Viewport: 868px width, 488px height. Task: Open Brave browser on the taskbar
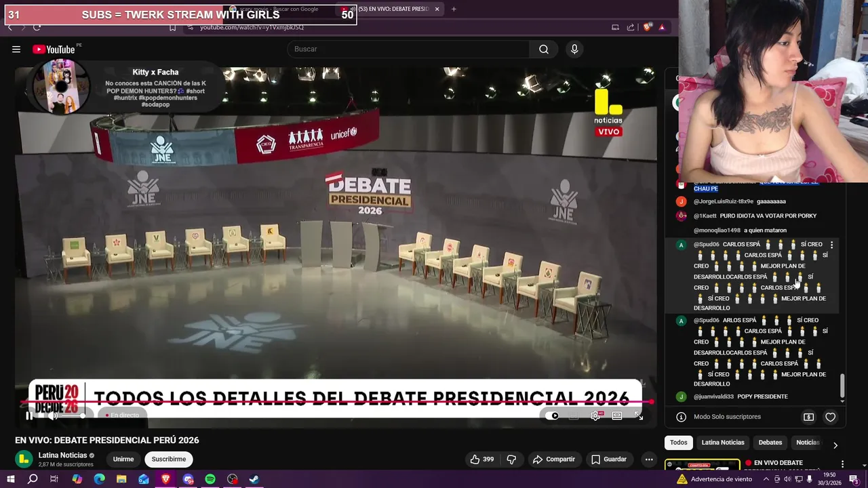165,479
